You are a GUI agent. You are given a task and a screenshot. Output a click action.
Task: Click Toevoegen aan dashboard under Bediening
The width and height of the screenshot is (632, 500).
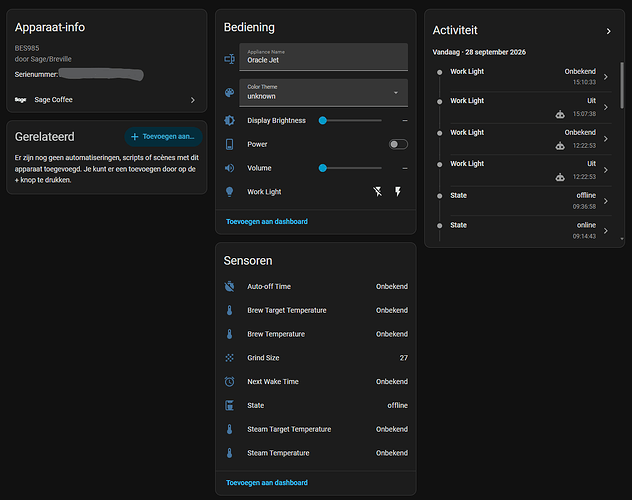(266, 222)
